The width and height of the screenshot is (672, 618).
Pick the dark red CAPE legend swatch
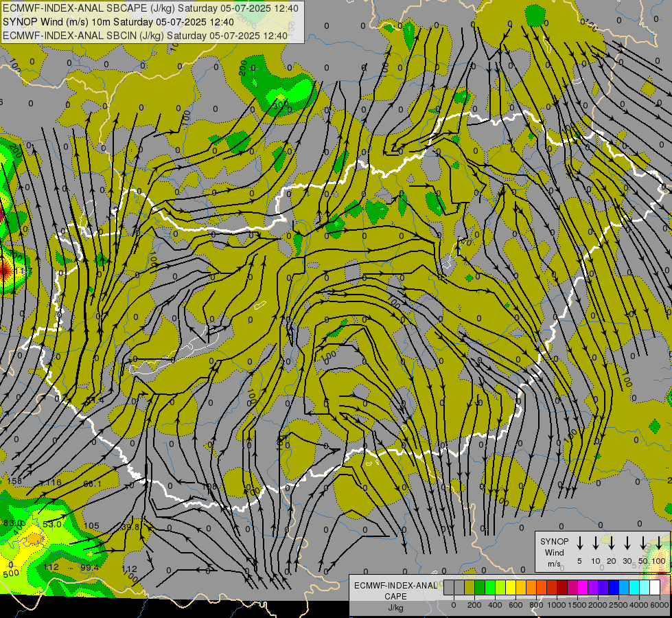pos(562,587)
